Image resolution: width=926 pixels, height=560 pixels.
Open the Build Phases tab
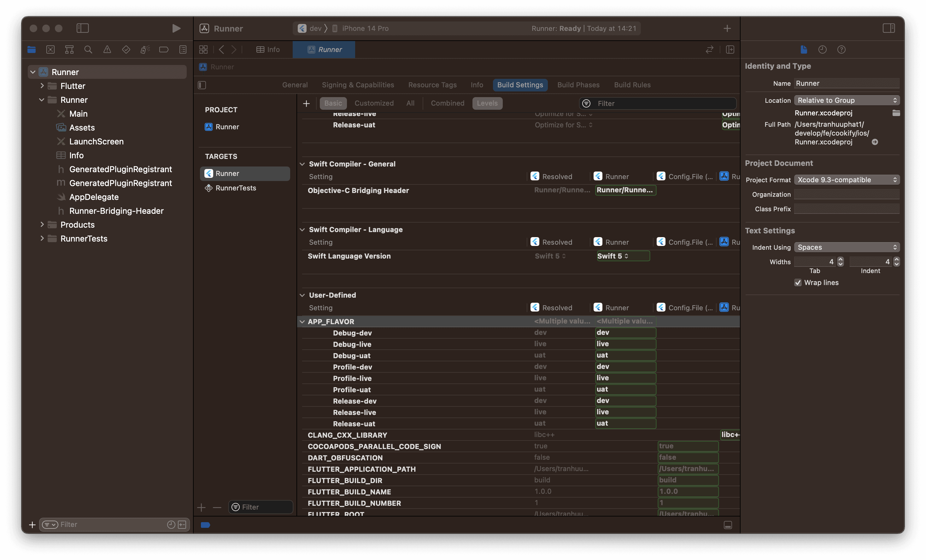[x=578, y=85]
